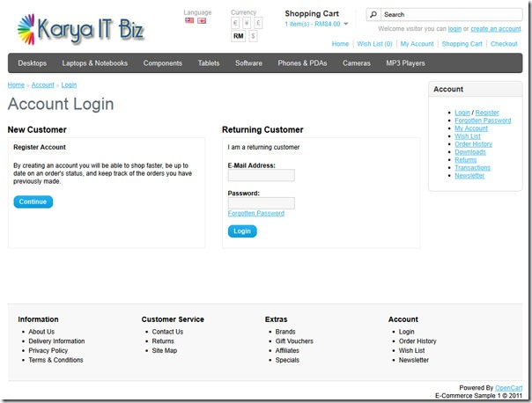Go to the Tablets category

click(x=209, y=63)
